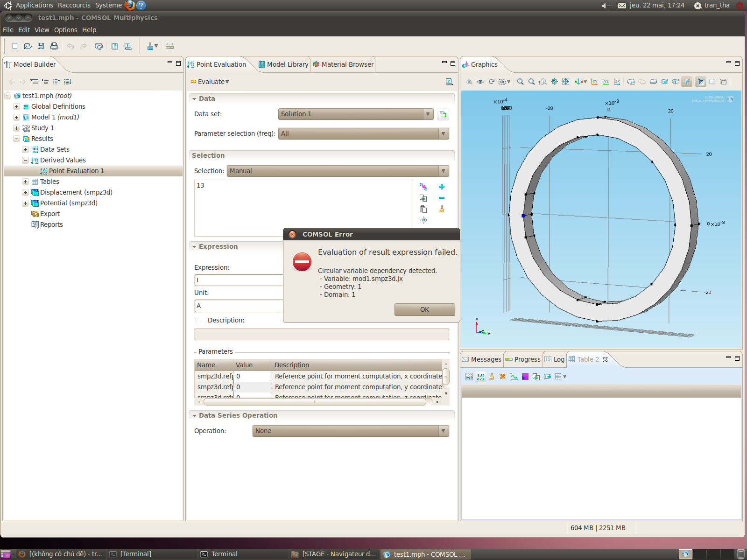Switch Graphics to zx view
Viewport: 747px width, 560px height.
pyautogui.click(x=617, y=82)
